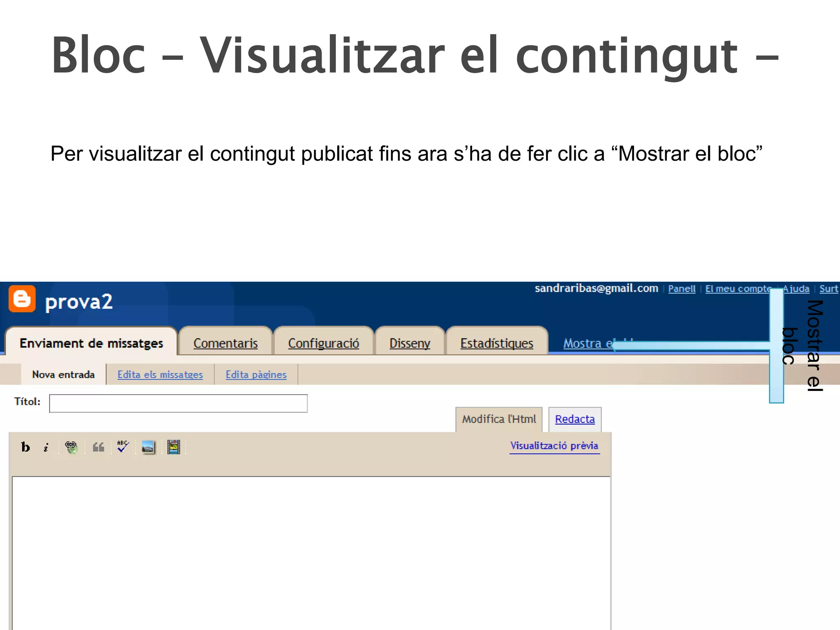Toggle italic formatting in the editor toolbar
840x630 pixels.
click(x=46, y=447)
